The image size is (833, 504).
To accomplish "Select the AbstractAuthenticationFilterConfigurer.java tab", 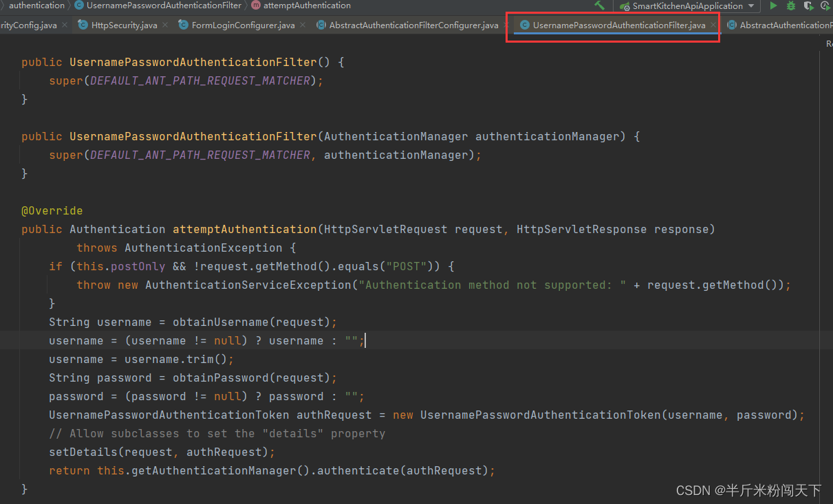I will click(409, 24).
